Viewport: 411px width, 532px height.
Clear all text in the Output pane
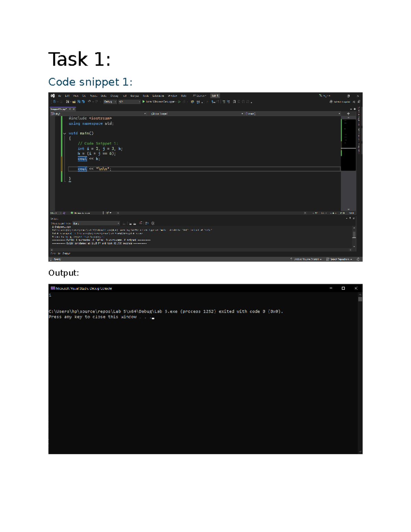(141, 223)
